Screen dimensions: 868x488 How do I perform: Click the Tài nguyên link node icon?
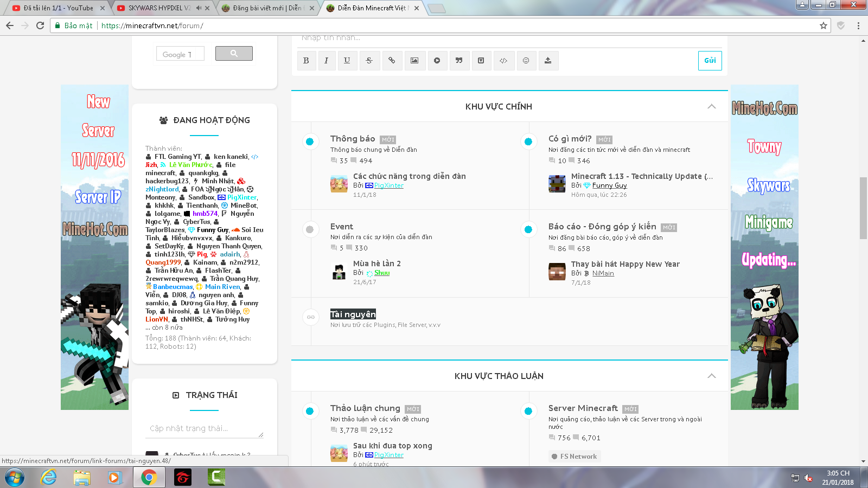tap(311, 317)
